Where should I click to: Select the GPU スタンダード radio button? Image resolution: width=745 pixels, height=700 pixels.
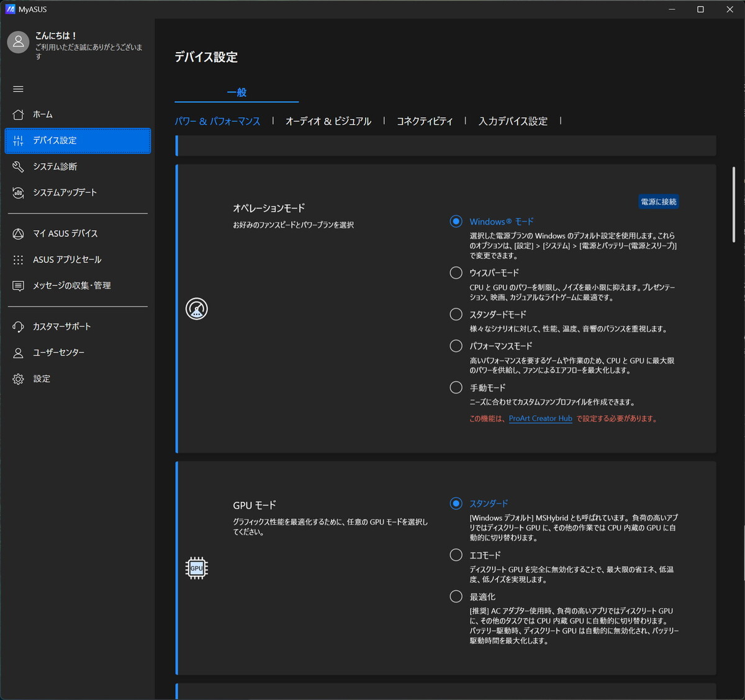pos(456,503)
